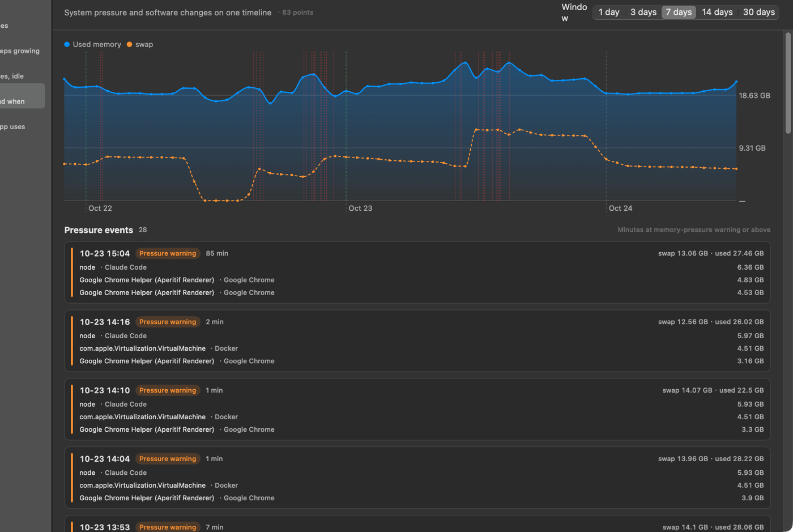Open the 10-23 14:10 pressure event
This screenshot has width=793, height=532.
[x=417, y=409]
